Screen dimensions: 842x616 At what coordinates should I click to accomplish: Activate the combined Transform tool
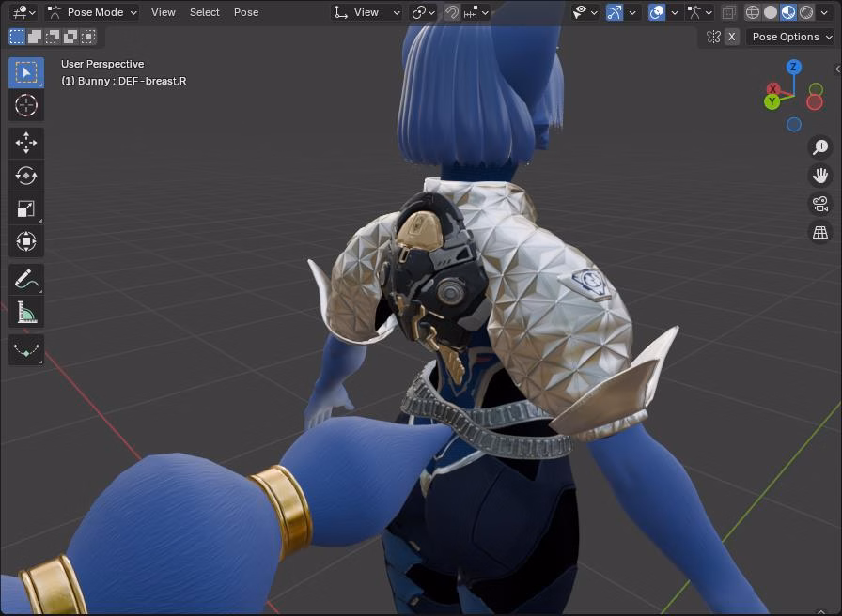pyautogui.click(x=25, y=241)
